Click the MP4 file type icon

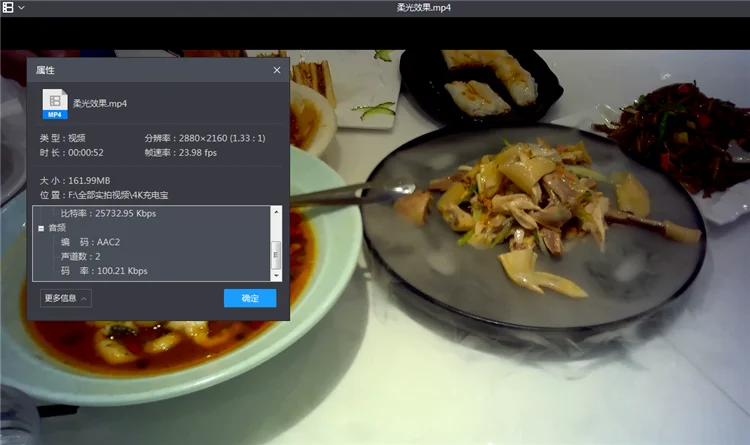pos(55,103)
